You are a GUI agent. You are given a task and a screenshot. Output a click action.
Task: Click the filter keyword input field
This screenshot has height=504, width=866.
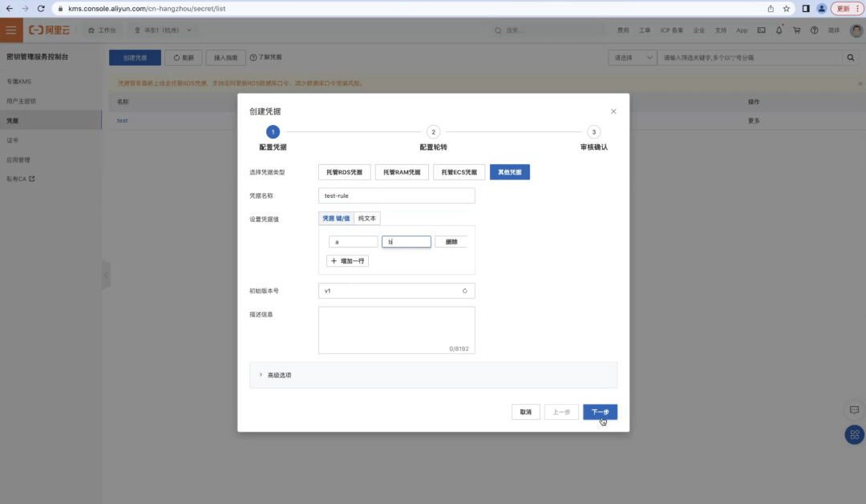[x=750, y=58]
